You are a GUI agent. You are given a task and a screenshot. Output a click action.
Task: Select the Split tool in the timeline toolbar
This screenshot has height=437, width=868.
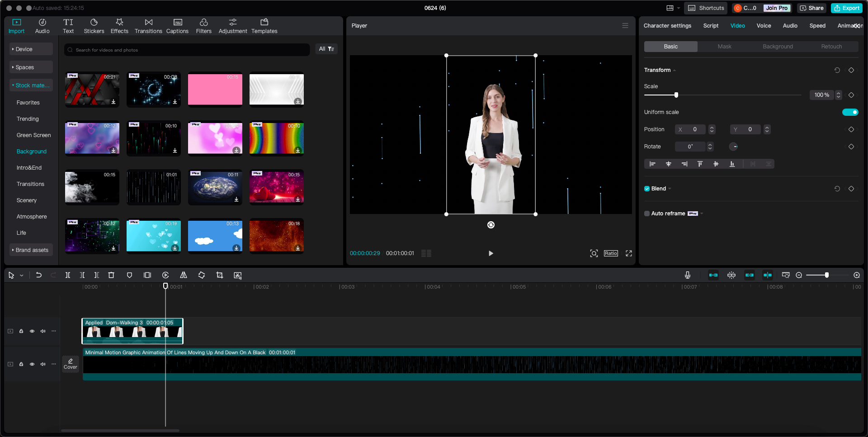pyautogui.click(x=68, y=275)
